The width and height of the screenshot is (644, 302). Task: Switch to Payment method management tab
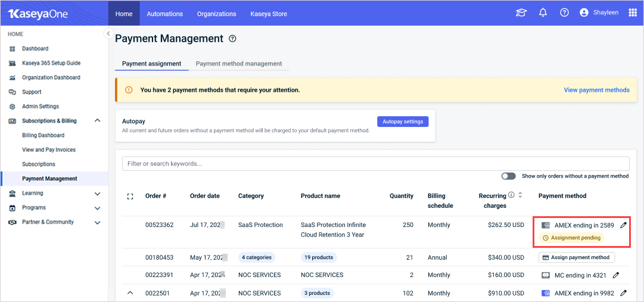point(239,64)
